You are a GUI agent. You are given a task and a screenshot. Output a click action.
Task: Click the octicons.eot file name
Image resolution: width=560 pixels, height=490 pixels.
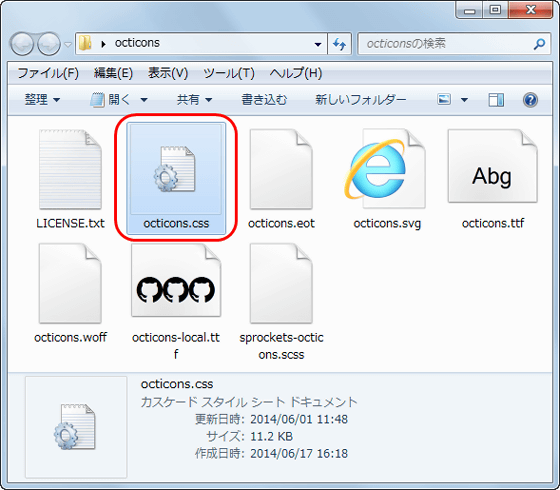pyautogui.click(x=281, y=224)
